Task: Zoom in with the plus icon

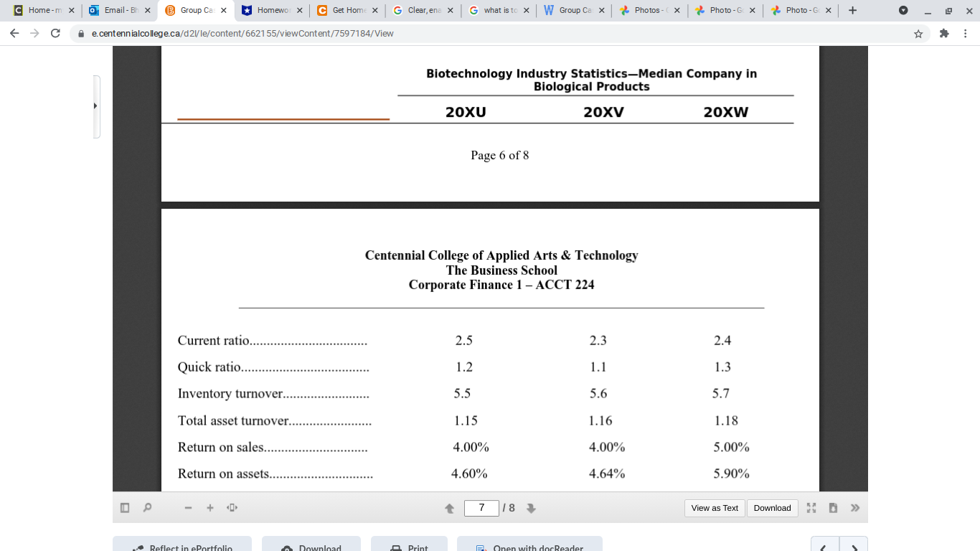Action: pos(210,508)
